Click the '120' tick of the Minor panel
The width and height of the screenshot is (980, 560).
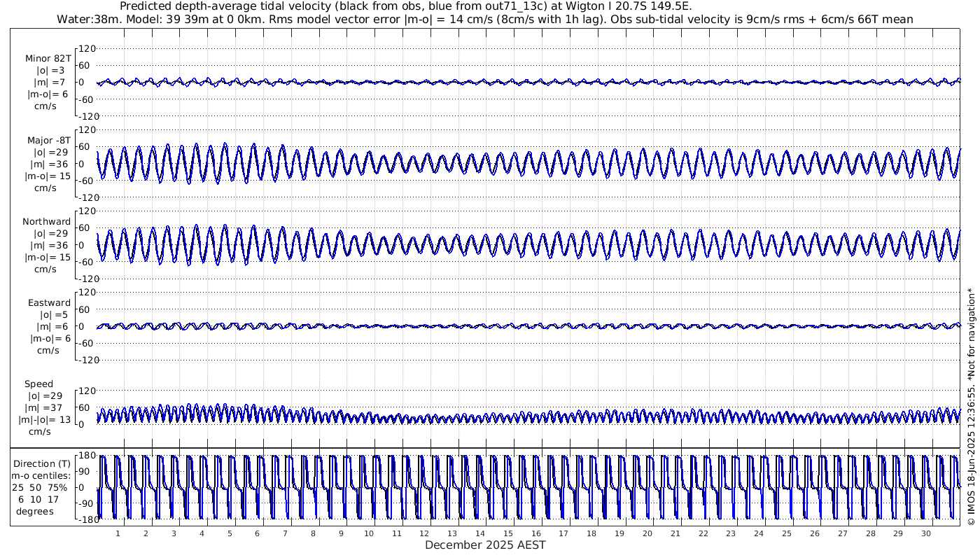(x=87, y=48)
